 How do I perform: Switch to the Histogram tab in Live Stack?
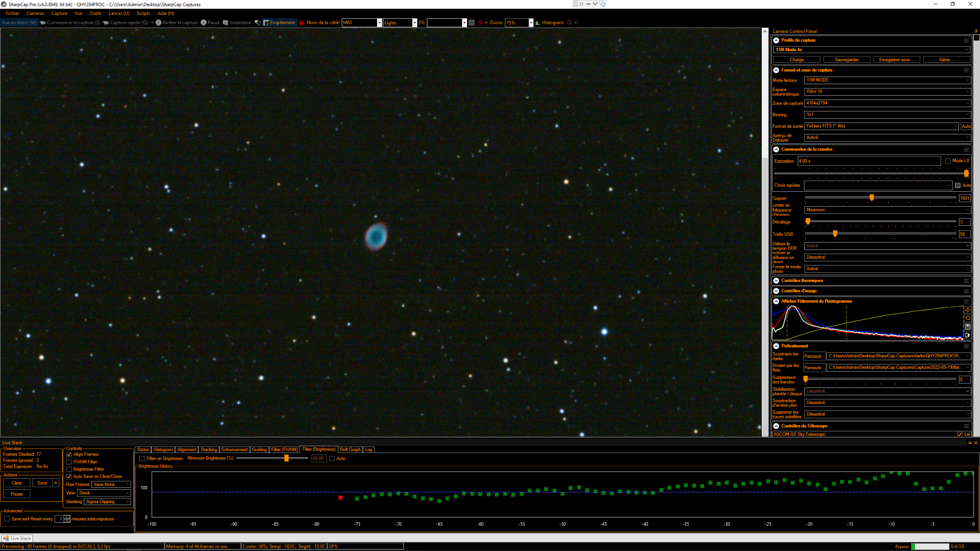click(x=163, y=450)
